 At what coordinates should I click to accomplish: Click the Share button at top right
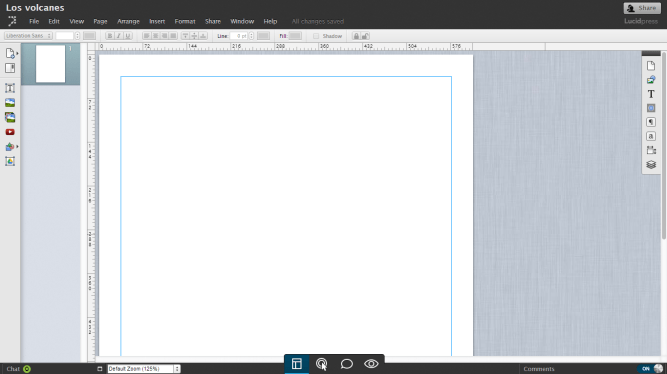(642, 8)
